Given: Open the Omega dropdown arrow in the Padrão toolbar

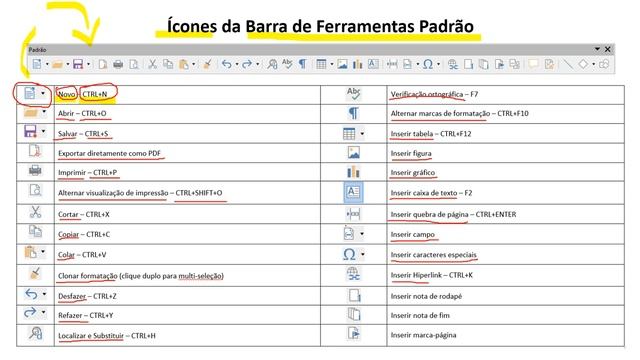Looking at the screenshot, I should coord(438,64).
